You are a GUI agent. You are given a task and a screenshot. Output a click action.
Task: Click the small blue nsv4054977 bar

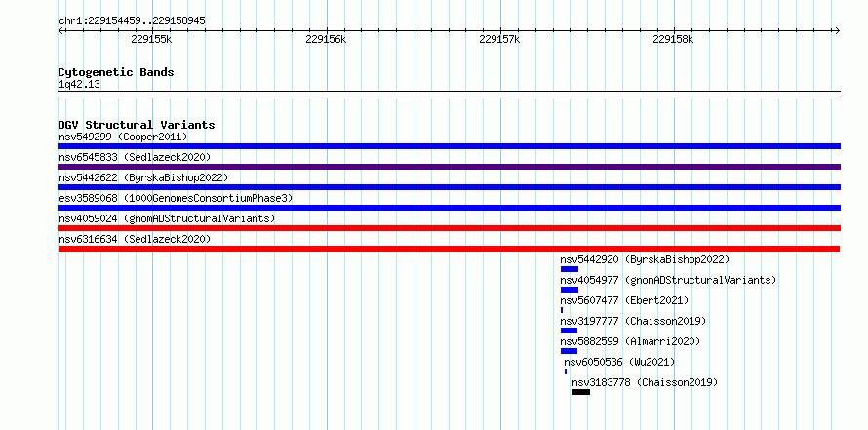pyautogui.click(x=569, y=290)
